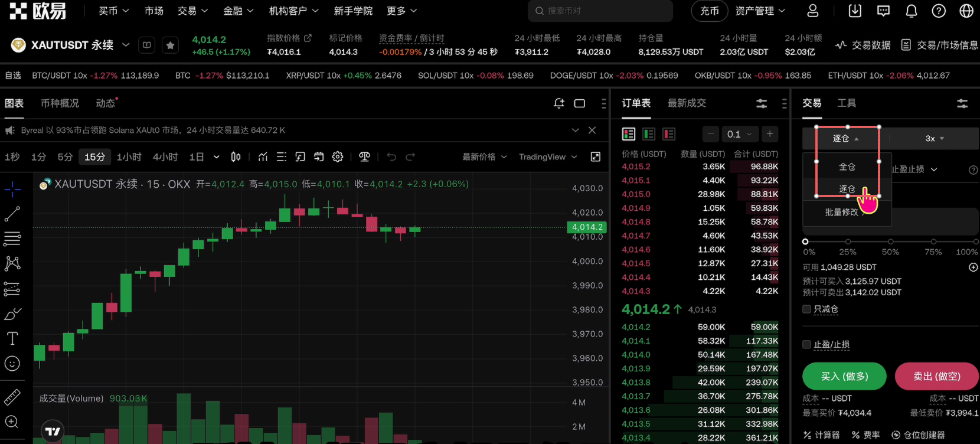
Task: Click the indicators icon in the chart toolbar
Action: click(263, 157)
